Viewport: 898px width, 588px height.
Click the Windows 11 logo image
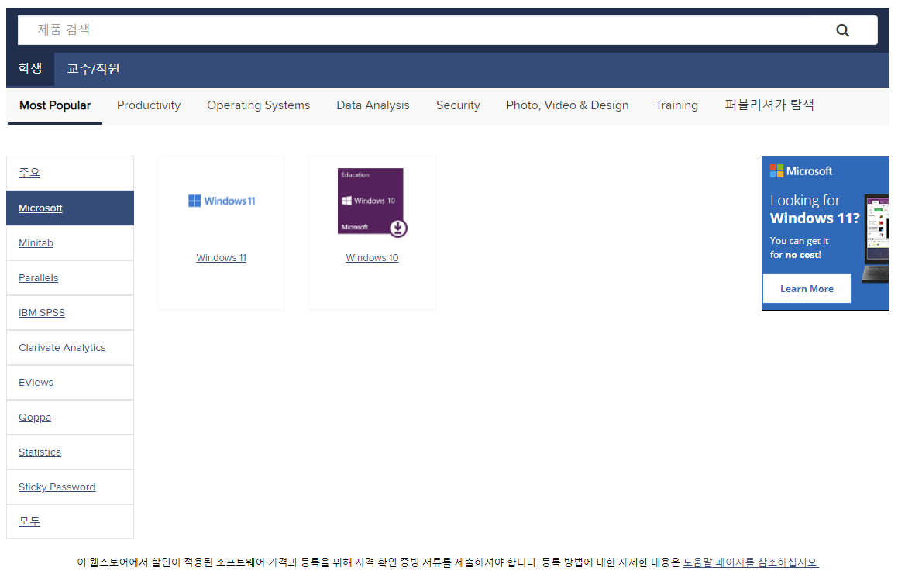coord(222,201)
